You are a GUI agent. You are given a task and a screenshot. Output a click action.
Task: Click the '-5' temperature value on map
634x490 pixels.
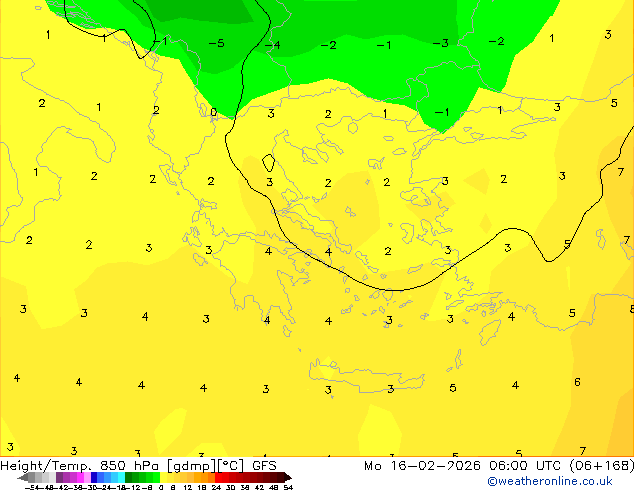(x=216, y=43)
